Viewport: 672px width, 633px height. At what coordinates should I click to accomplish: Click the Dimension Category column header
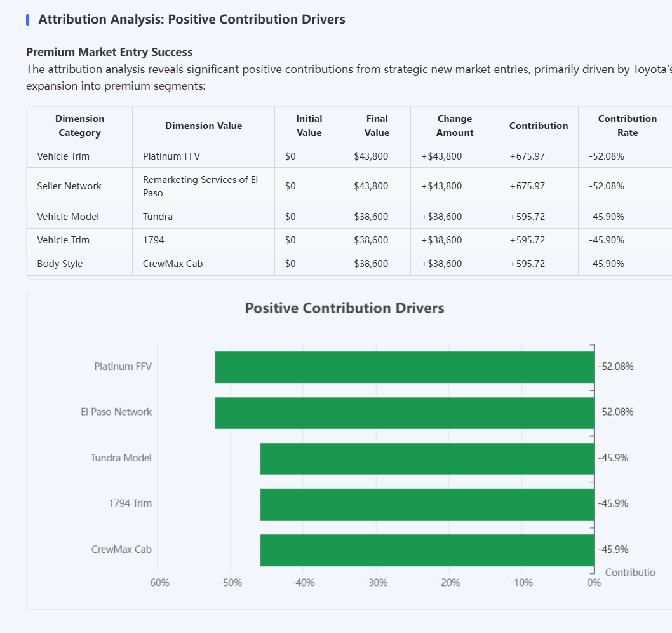79,125
